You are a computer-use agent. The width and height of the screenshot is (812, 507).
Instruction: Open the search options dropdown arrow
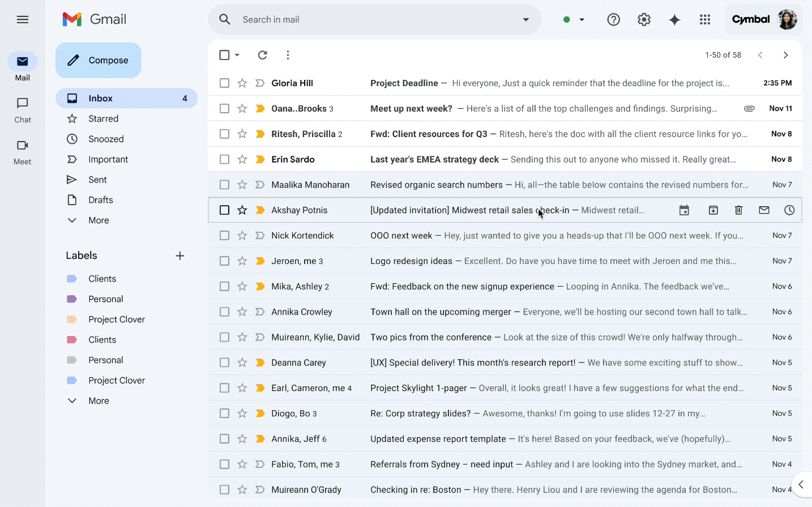point(525,19)
